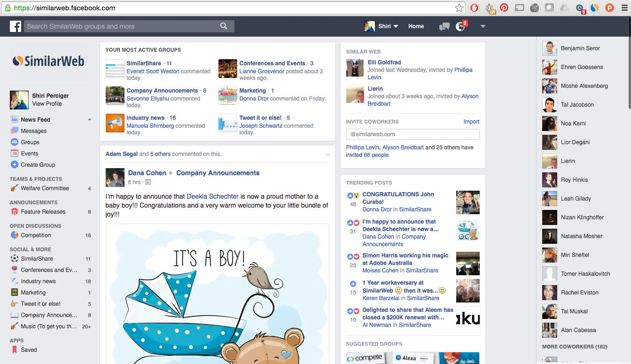Click the It's a Boy post image
Viewport: 631px width, 364px height.
218,294
